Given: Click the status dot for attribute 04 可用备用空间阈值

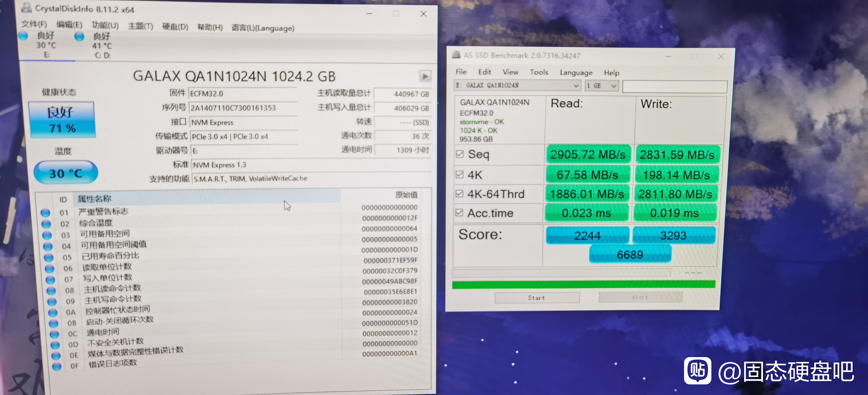Looking at the screenshot, I should 48,247.
